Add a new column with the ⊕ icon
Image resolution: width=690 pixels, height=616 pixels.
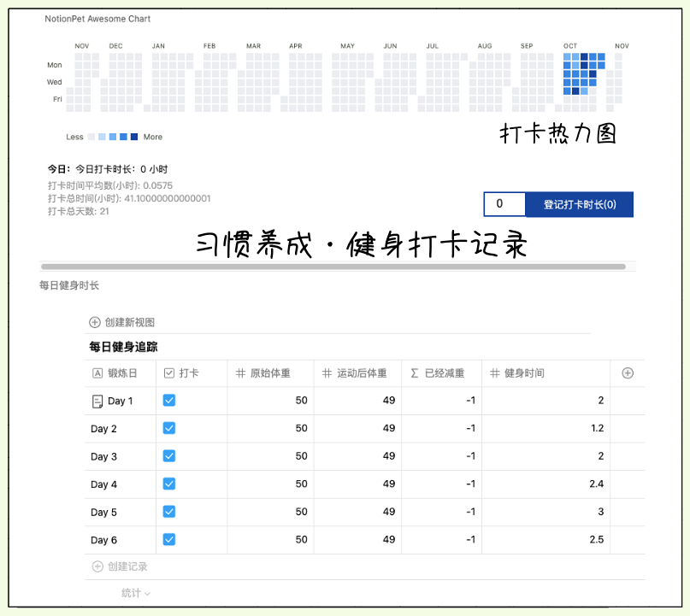click(628, 373)
